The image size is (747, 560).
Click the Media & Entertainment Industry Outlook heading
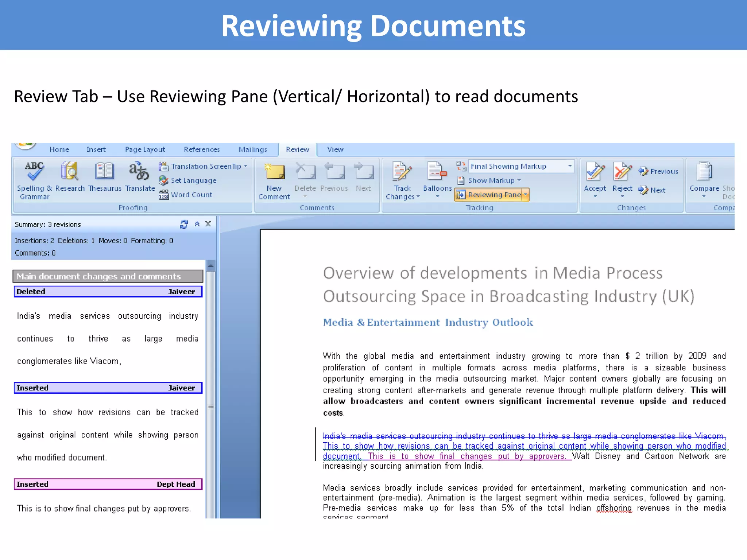click(x=428, y=322)
